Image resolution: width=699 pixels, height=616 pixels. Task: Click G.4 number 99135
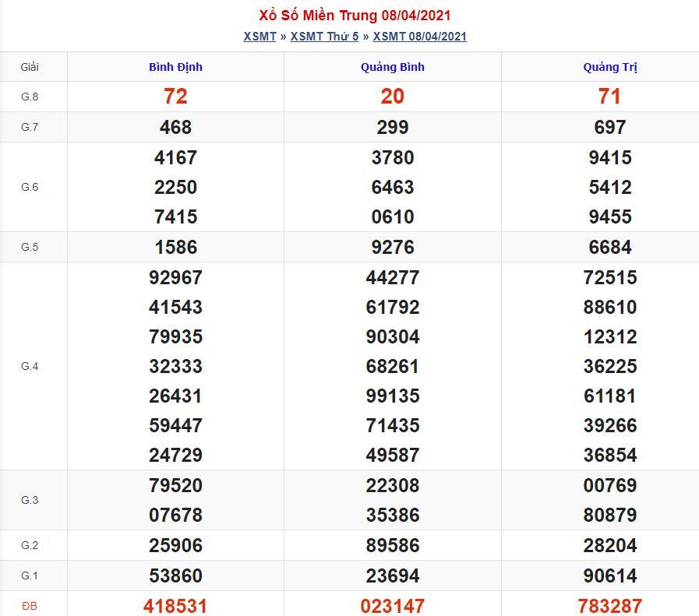[x=393, y=396]
